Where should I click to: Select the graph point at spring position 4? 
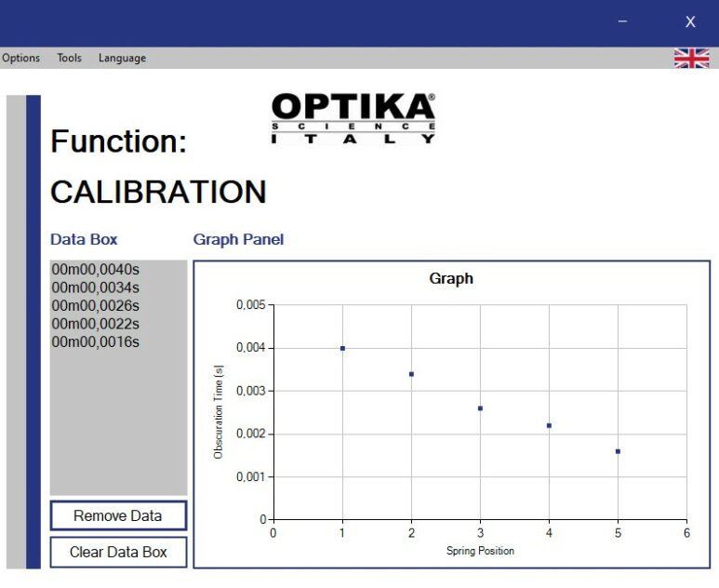click(549, 425)
